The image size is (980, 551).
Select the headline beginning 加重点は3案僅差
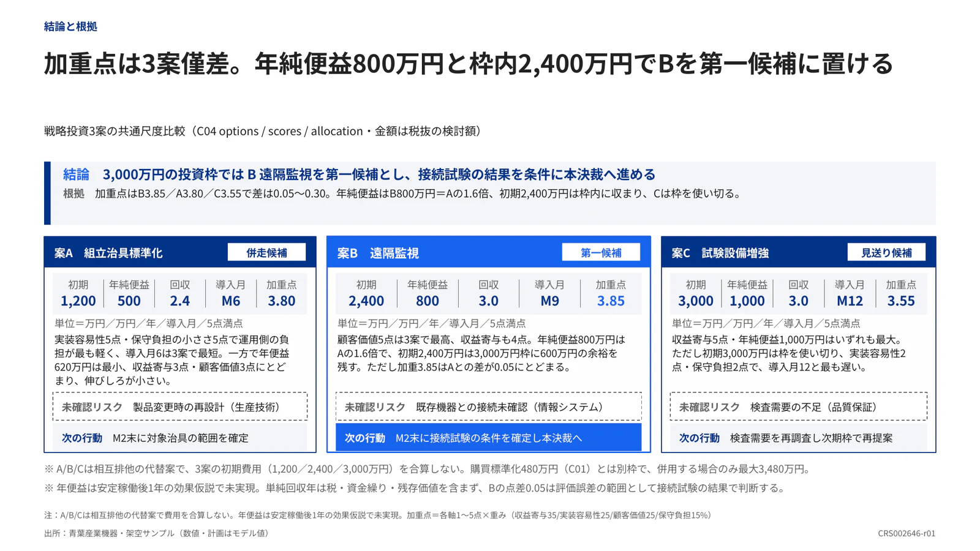point(469,64)
